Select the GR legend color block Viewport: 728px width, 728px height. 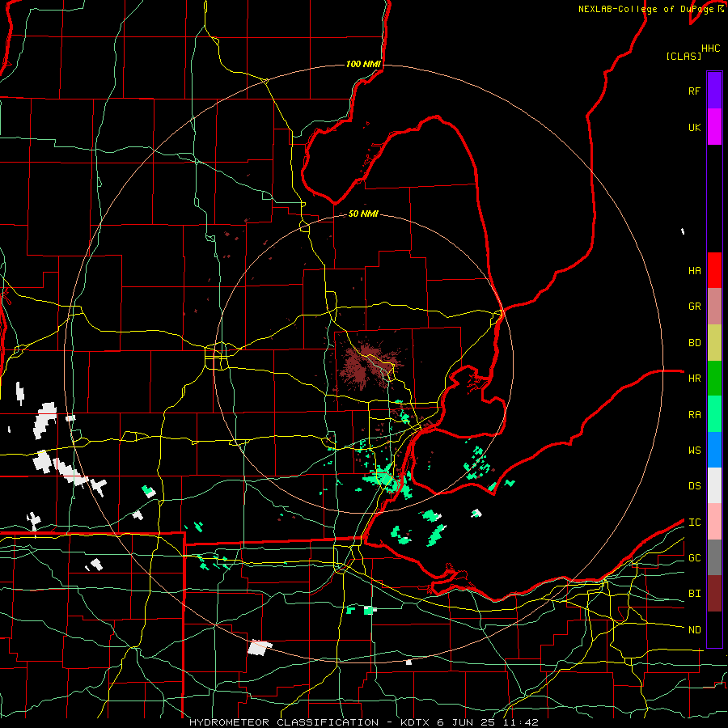(714, 307)
